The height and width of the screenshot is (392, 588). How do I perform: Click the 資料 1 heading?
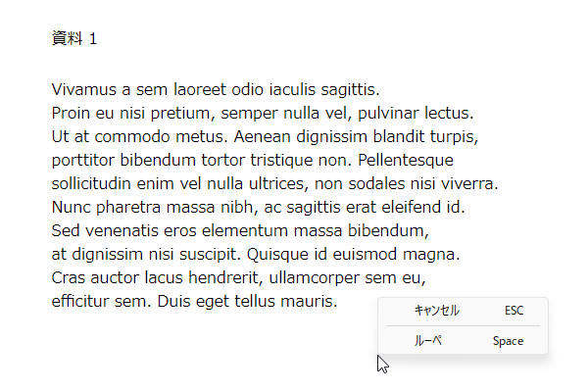[x=74, y=38]
